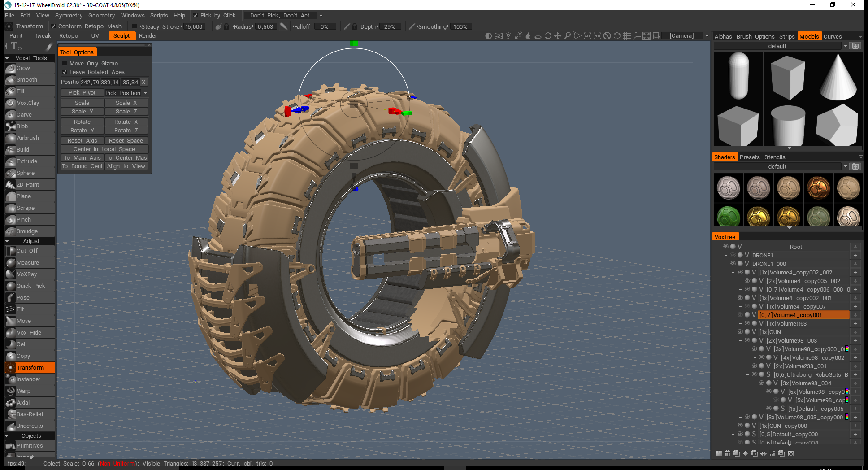Open the default shader dropdown
This screenshot has width=868, height=470.
coord(846,166)
